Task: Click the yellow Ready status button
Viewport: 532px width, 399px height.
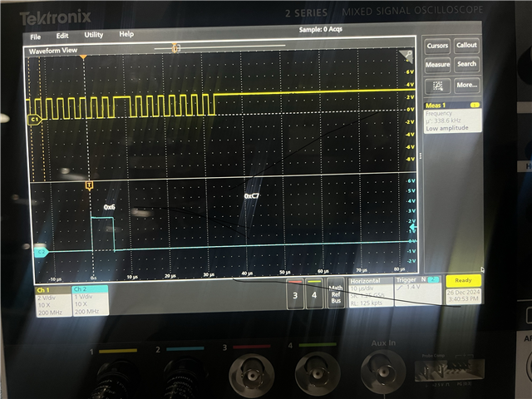Action: tap(463, 281)
